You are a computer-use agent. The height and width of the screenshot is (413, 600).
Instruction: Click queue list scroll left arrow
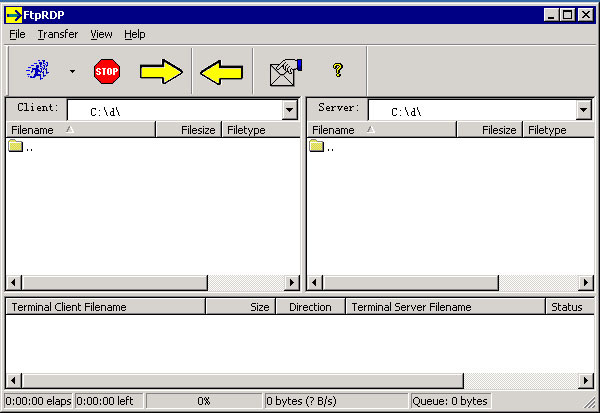click(14, 381)
